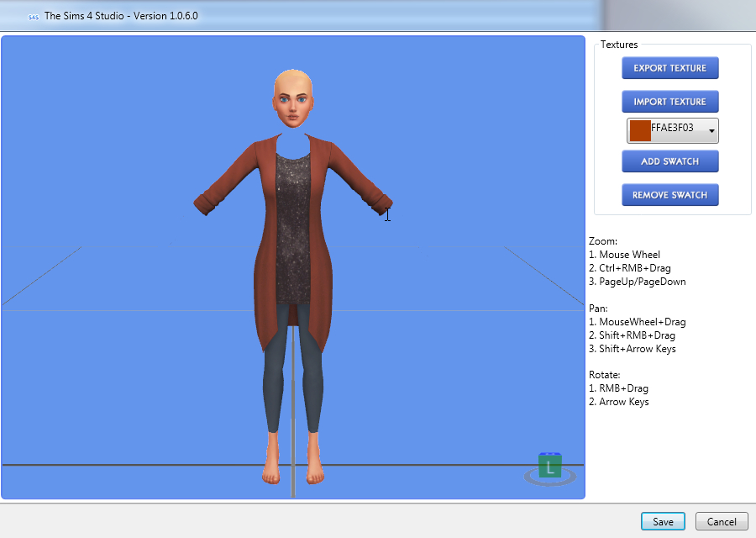This screenshot has width=756, height=538.
Task: Click the Sims 4 Studio title bar icon
Action: pyautogui.click(x=34, y=17)
